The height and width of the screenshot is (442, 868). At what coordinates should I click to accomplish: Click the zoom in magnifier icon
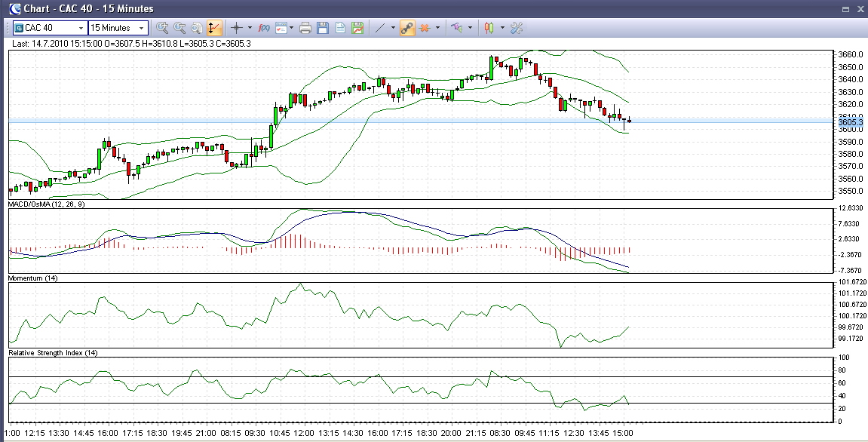point(162,28)
